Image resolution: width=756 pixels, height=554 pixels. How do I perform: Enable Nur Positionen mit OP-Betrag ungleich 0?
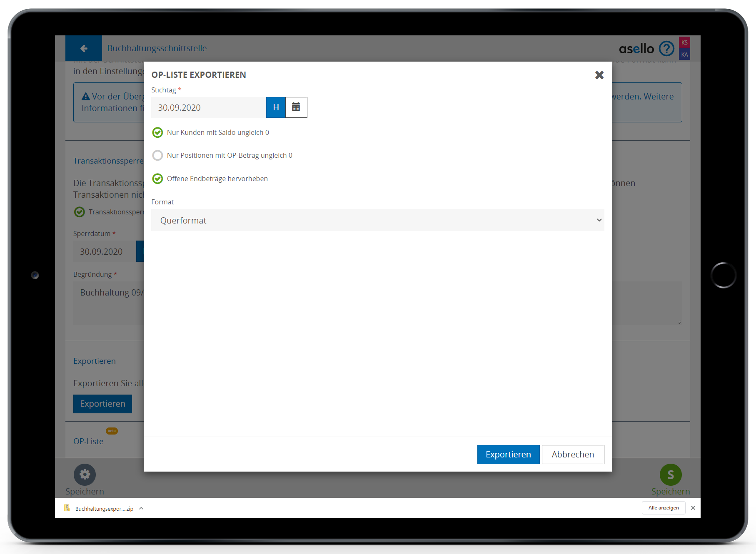coord(157,155)
